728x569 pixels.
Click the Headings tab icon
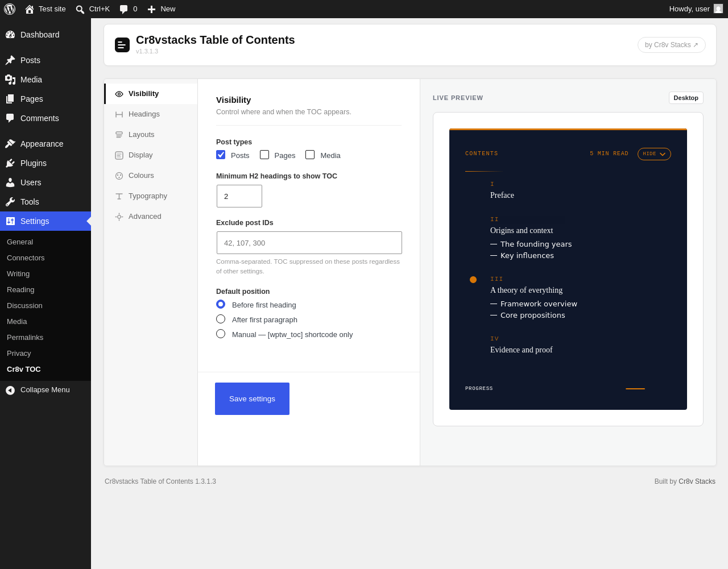click(x=119, y=114)
